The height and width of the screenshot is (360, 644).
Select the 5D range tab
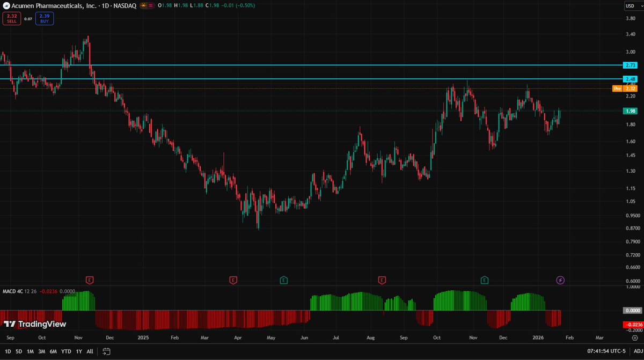click(19, 351)
